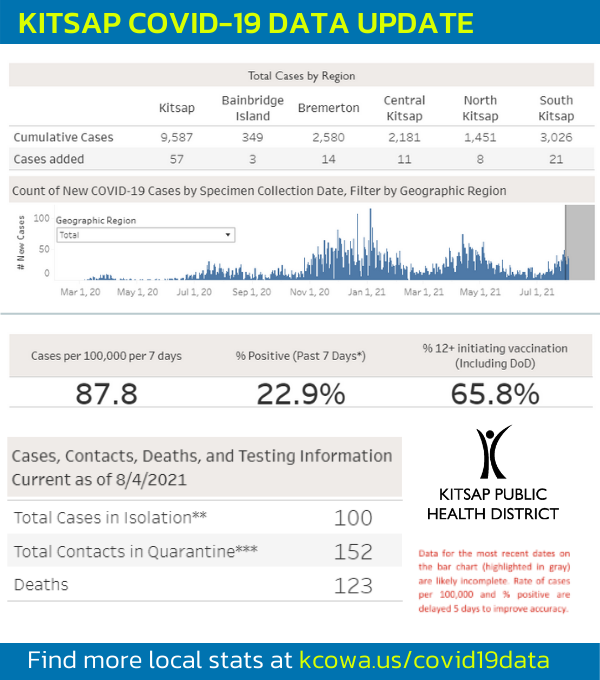Viewport: 600px width, 680px height.
Task: Select the South Kitsap column header
Action: 556,108
